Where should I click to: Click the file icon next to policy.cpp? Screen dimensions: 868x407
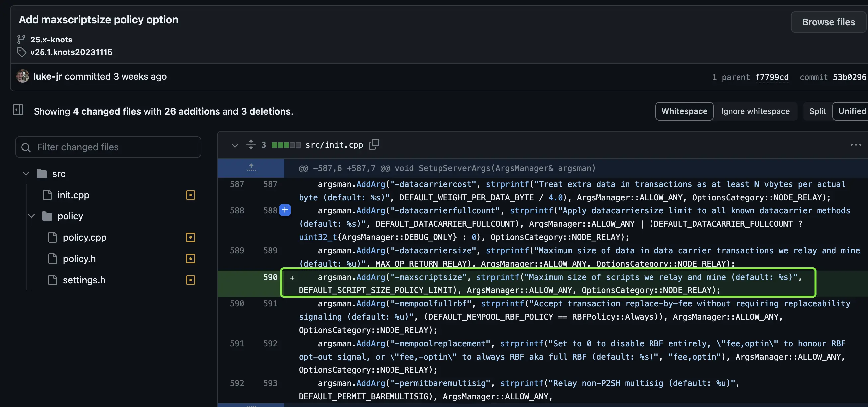tap(52, 237)
